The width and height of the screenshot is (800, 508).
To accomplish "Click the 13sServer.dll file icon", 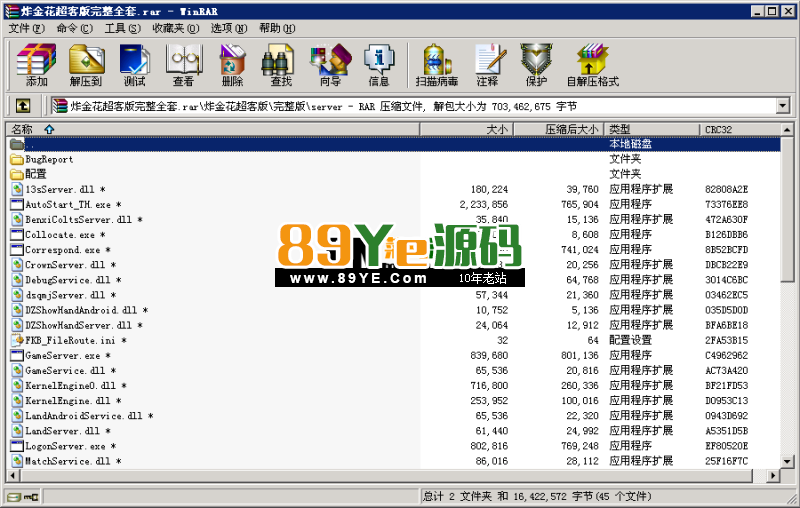I will point(17,189).
